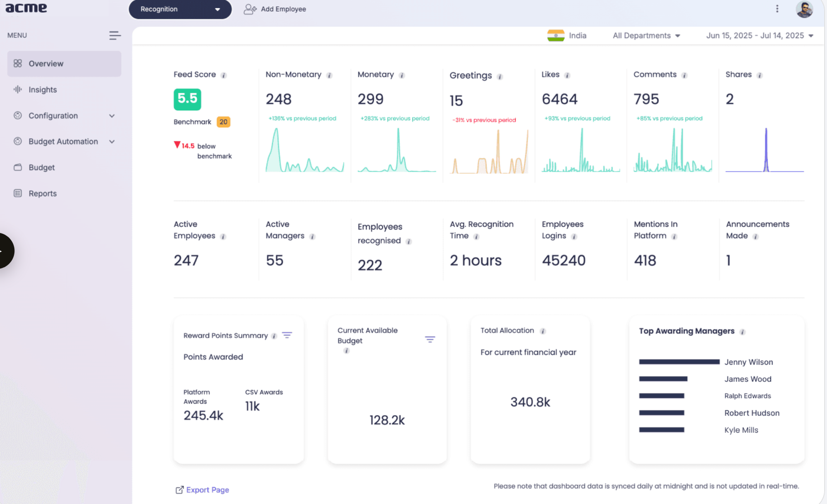Select the Overview menu item
This screenshot has height=504, width=827.
click(64, 64)
